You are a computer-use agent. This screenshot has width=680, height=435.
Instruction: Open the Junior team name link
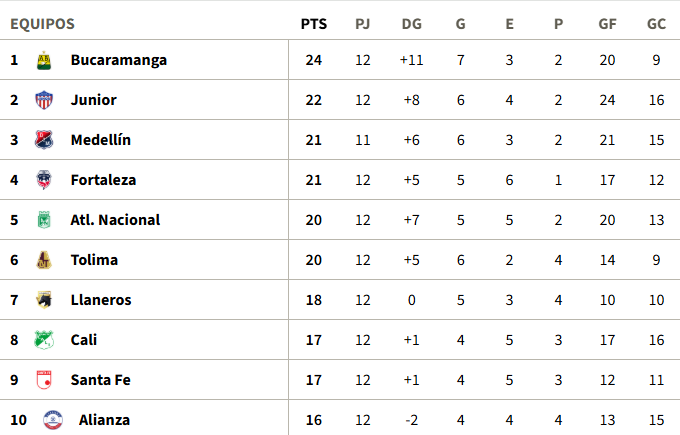click(93, 100)
